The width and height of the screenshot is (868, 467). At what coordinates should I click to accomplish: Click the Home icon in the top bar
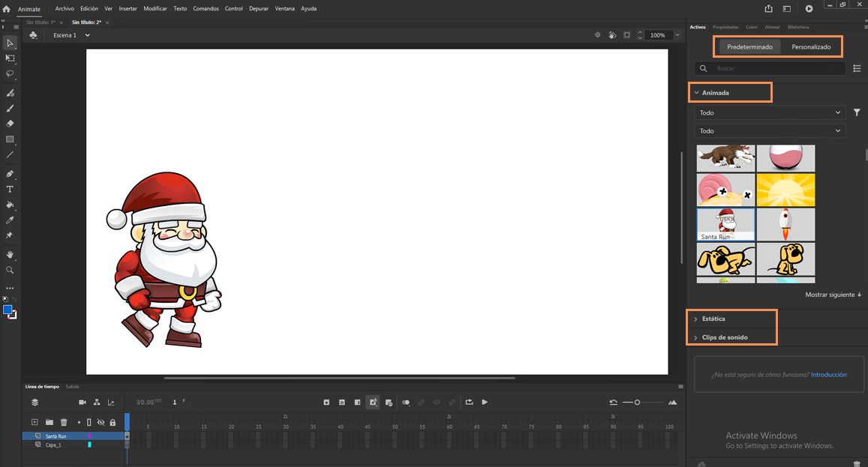pyautogui.click(x=6, y=9)
